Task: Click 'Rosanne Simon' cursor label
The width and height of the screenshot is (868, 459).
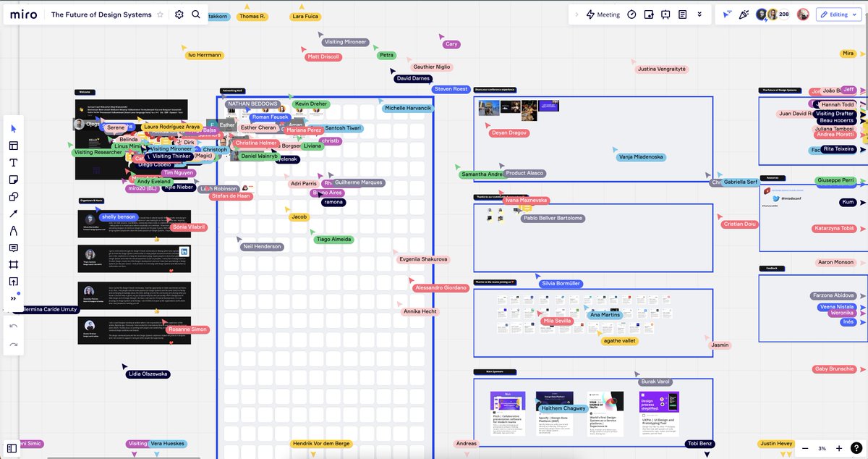Action: pyautogui.click(x=187, y=329)
